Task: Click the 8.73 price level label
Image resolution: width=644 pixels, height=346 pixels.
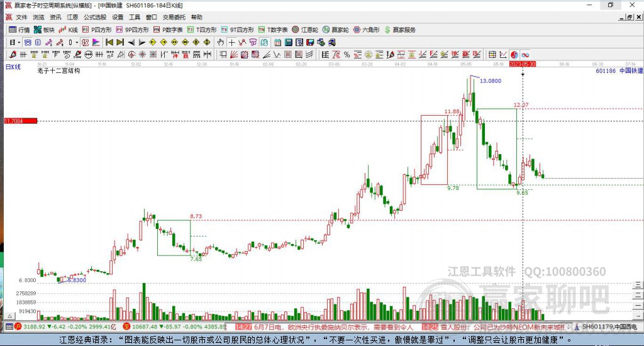Action: coord(196,216)
